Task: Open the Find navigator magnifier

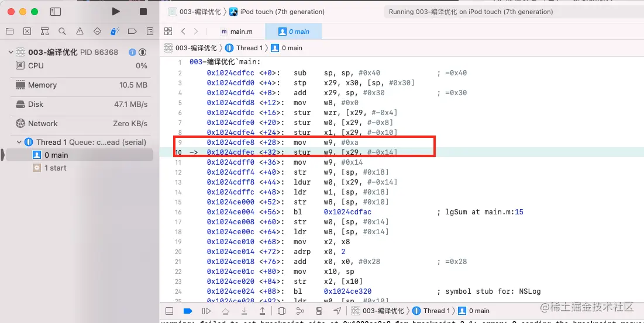Action: click(x=62, y=31)
